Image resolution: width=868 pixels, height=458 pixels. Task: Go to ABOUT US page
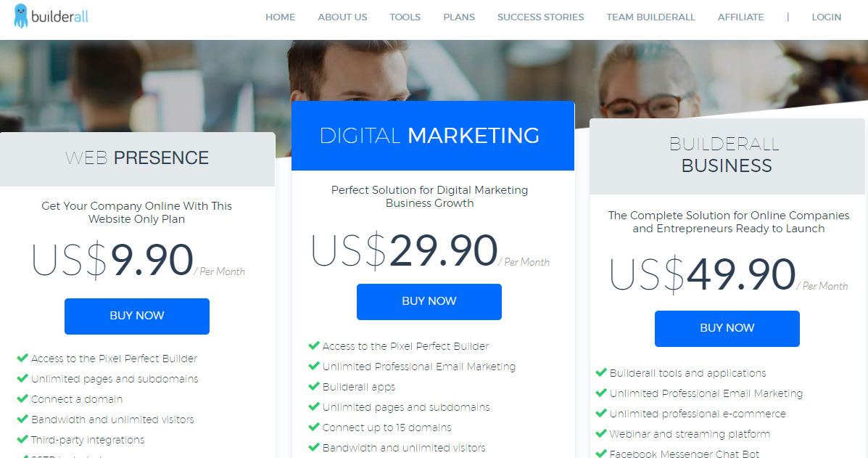click(342, 17)
